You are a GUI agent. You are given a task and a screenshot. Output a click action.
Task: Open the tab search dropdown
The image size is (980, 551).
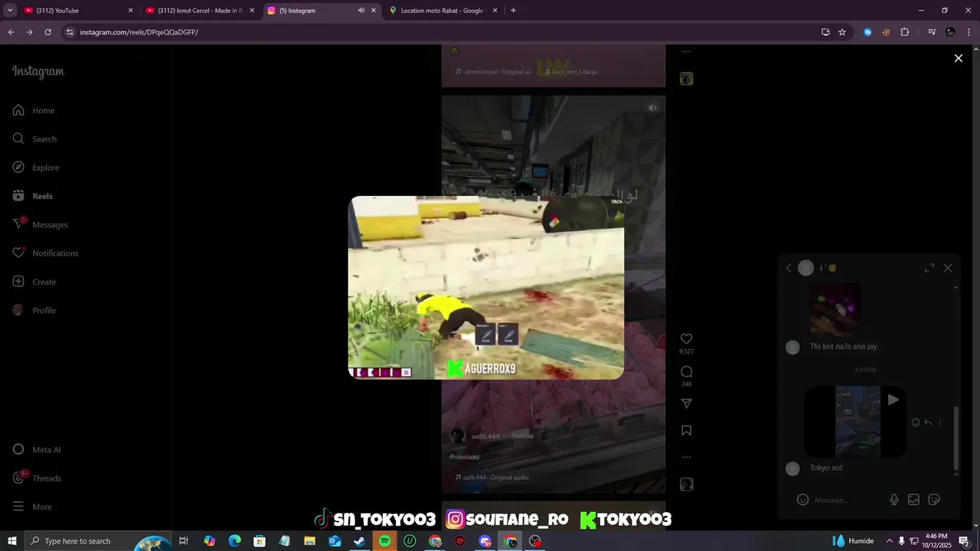[10, 11]
